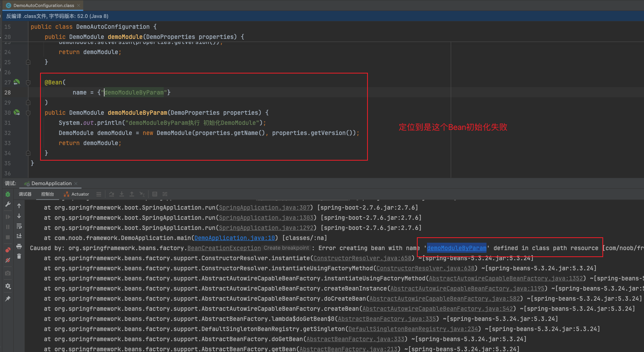Toggle Mute Breakpoints icon
Screen dimensions: 644x352
(x=8, y=260)
